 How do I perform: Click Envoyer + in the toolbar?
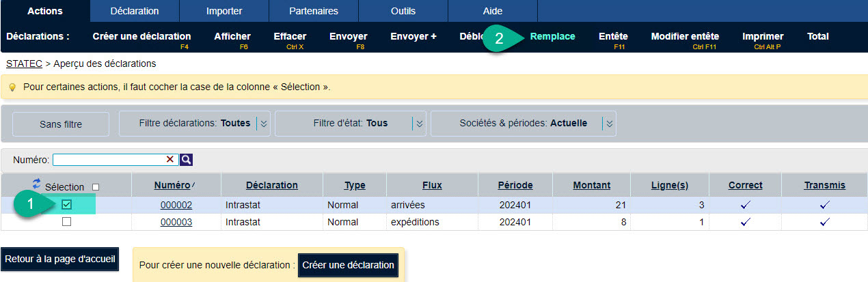tap(413, 37)
